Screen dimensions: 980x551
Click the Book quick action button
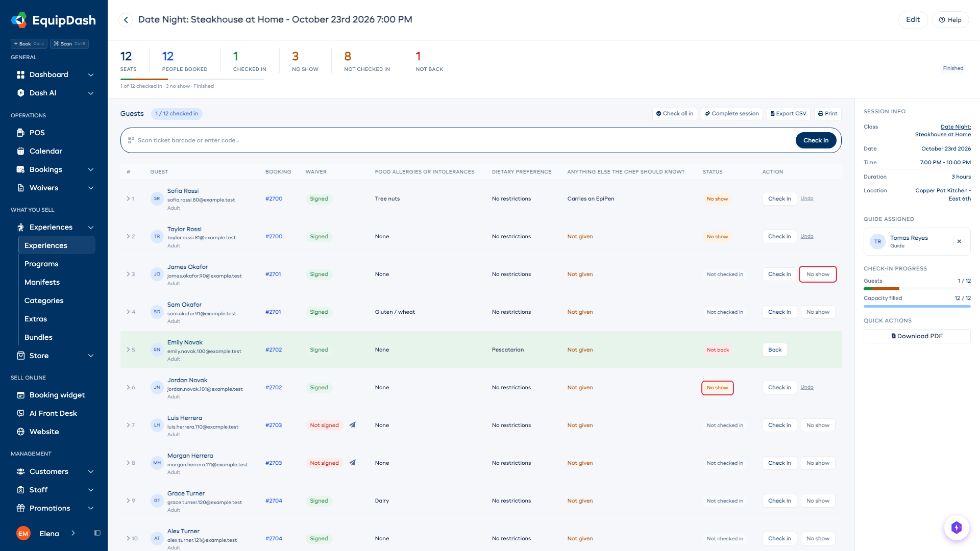[29, 44]
